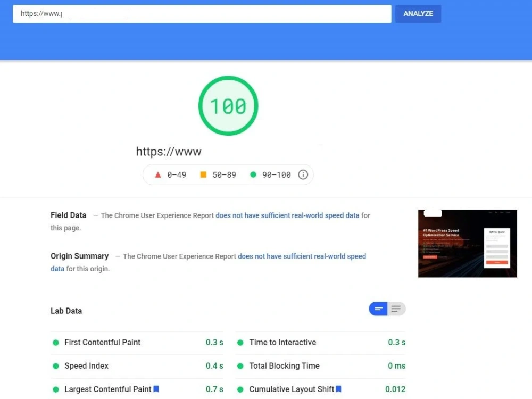Select the Speed Index metric label

pos(87,366)
